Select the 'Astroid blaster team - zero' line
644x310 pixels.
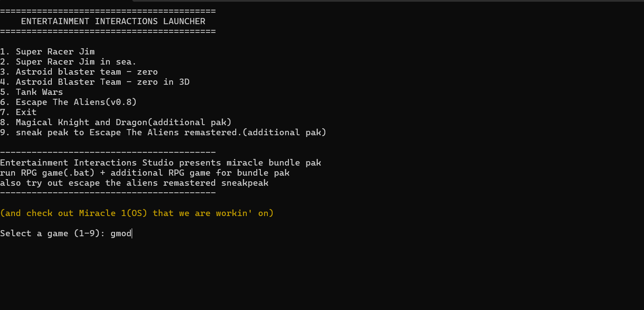point(79,72)
